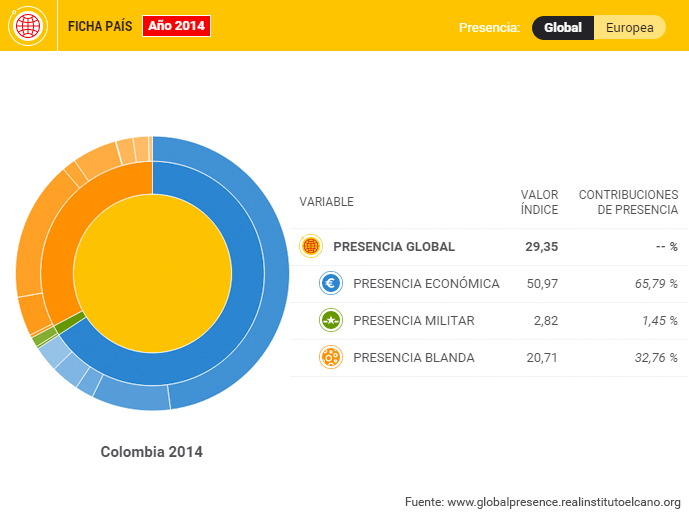Click the Presencia Económica euro icon
The image size is (689, 517).
[331, 283]
